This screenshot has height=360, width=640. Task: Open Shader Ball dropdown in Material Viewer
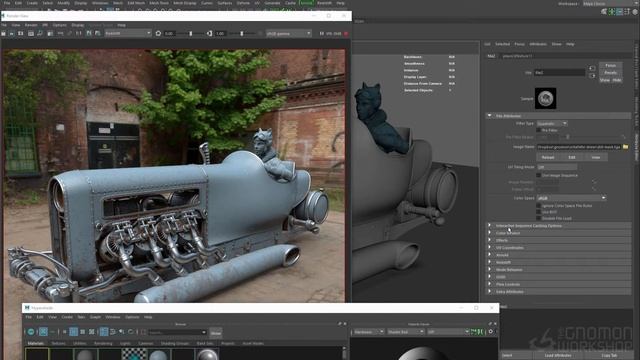tap(406, 332)
